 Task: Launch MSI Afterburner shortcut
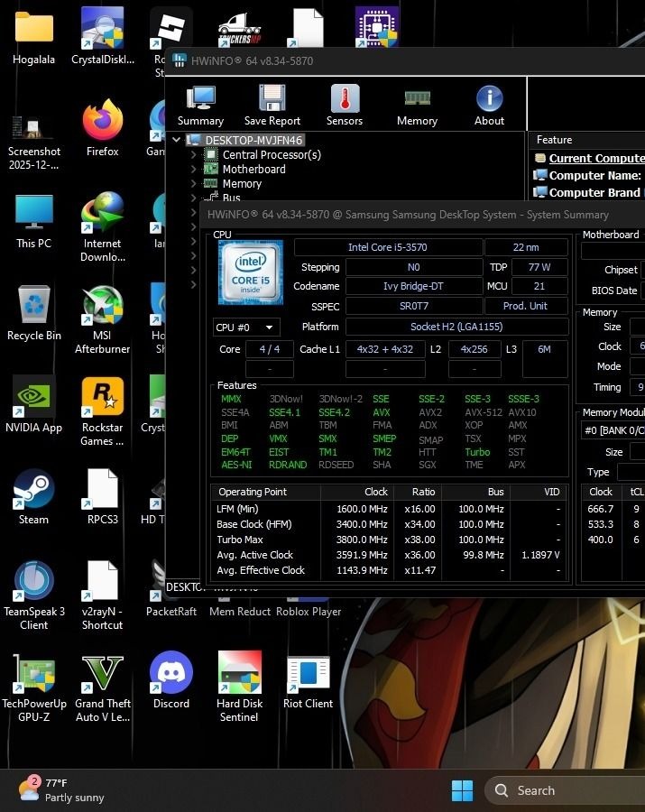coord(103,319)
